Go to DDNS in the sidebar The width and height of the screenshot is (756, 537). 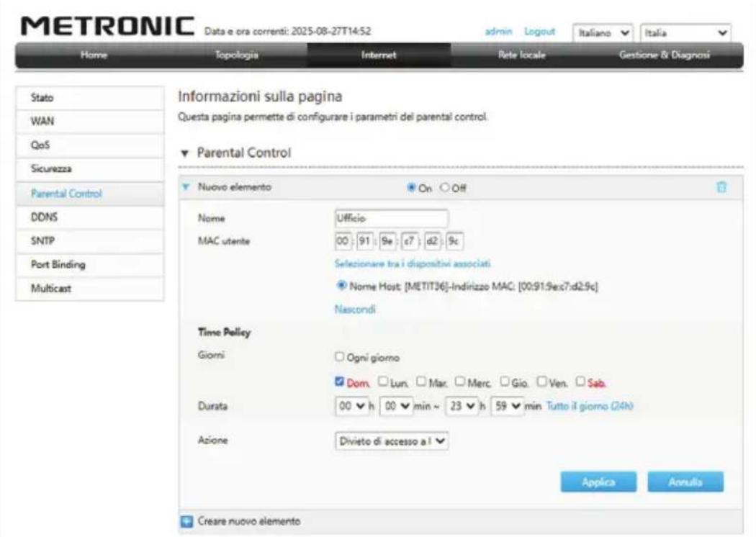coord(90,217)
